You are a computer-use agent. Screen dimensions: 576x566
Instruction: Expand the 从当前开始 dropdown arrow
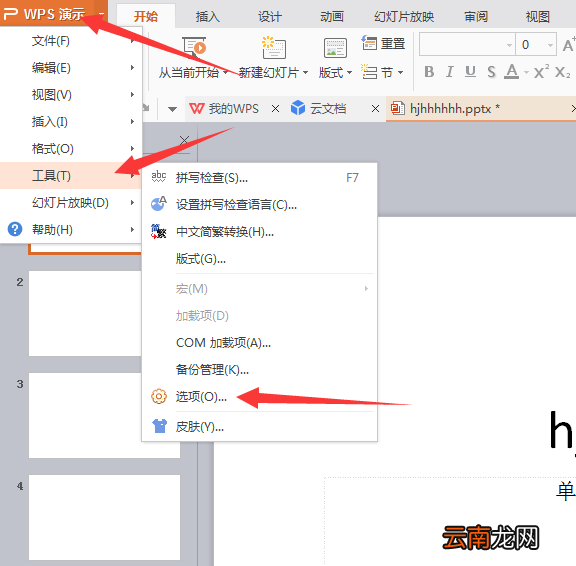click(225, 73)
